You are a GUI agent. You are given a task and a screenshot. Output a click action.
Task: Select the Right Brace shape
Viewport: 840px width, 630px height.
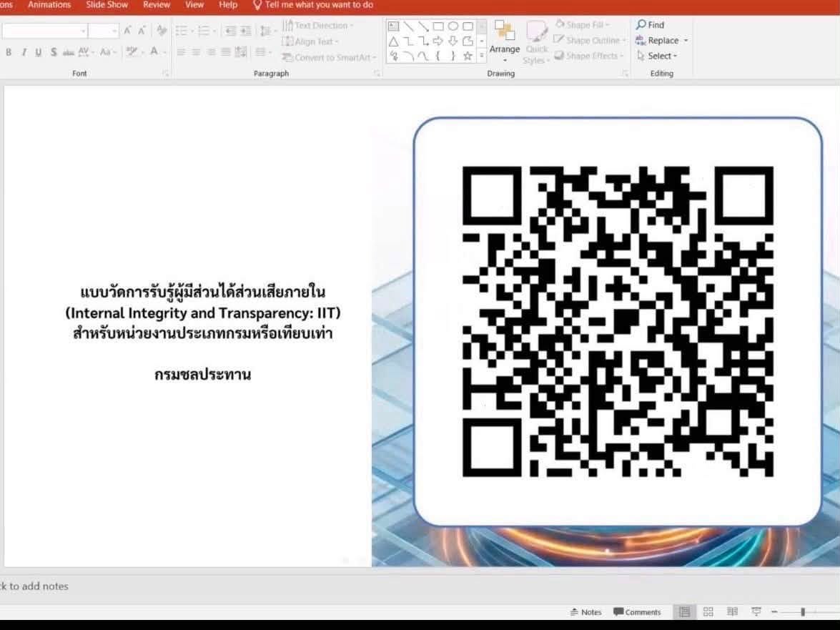(x=453, y=56)
